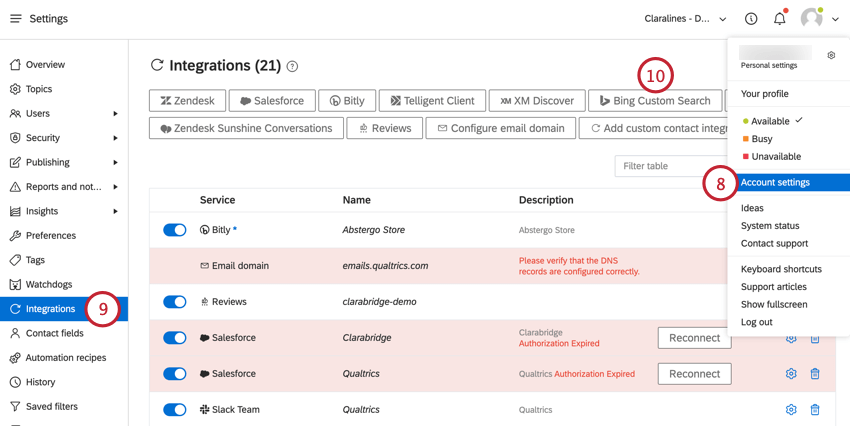Toggle the Bitly Abstergo Store integration switch
Viewport: 850px width, 426px height.
tap(175, 230)
